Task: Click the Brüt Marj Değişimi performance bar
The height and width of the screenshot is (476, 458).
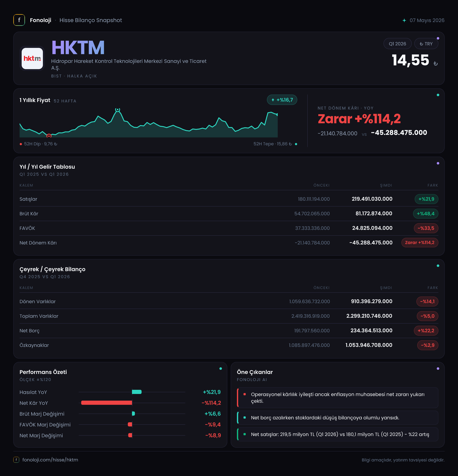Action: click(x=133, y=414)
